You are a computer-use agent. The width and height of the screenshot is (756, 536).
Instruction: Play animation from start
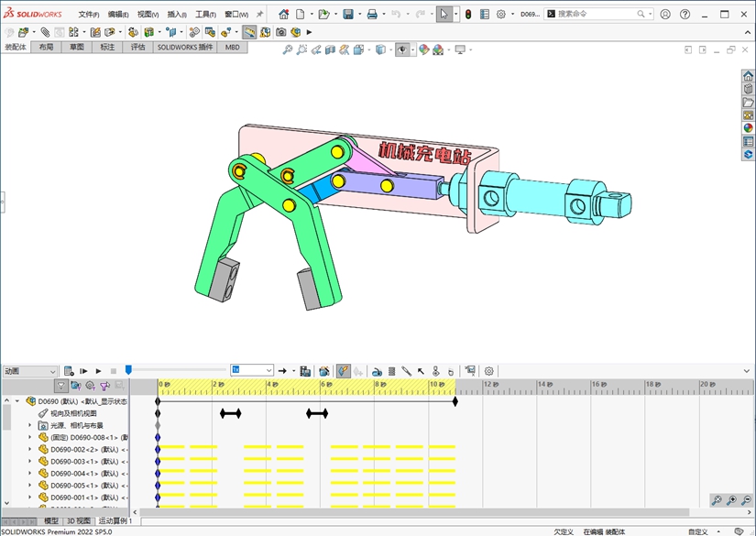point(83,371)
